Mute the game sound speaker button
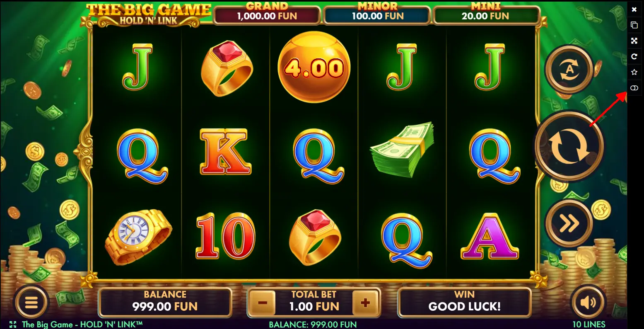644x329 pixels. click(588, 302)
